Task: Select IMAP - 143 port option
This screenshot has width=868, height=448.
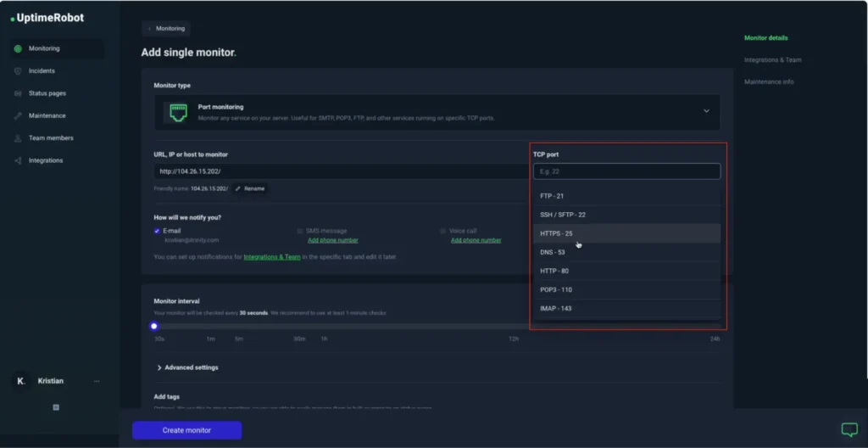Action: point(627,308)
